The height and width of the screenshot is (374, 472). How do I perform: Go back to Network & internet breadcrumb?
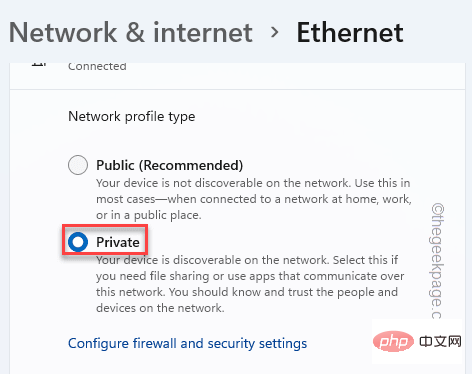tap(131, 32)
